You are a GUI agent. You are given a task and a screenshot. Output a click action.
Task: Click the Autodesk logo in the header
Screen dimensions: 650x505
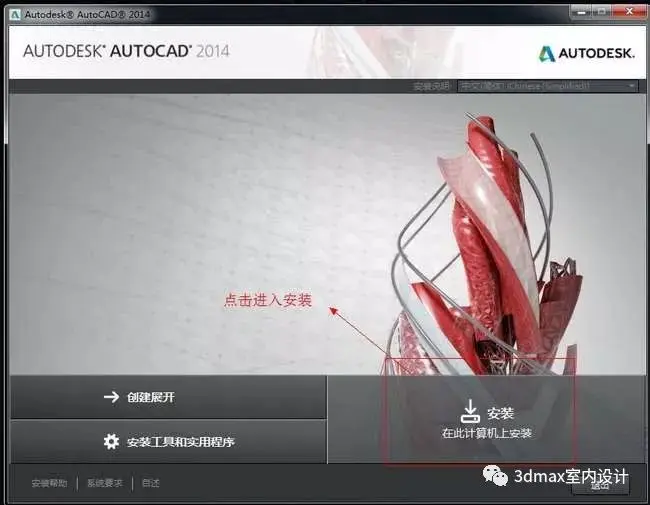586,53
